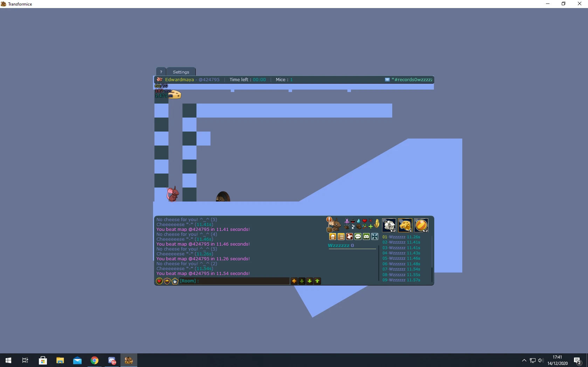This screenshot has width=588, height=367.
Task: Open the speech bubble chat button
Action: click(x=358, y=237)
